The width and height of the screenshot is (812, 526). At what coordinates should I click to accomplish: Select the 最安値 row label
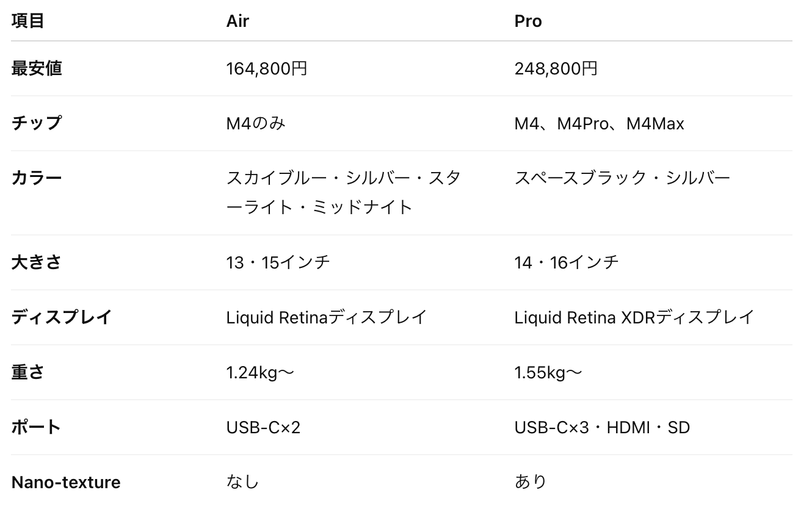click(x=37, y=68)
